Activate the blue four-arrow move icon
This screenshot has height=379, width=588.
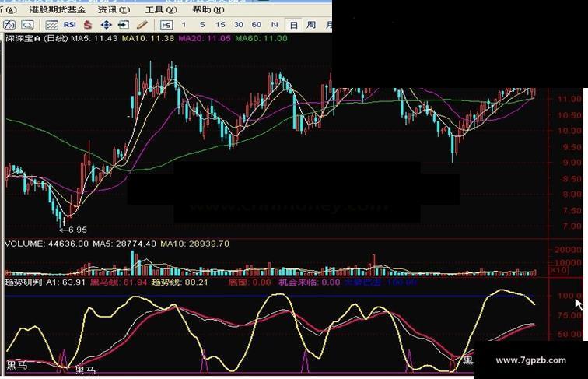tap(106, 25)
